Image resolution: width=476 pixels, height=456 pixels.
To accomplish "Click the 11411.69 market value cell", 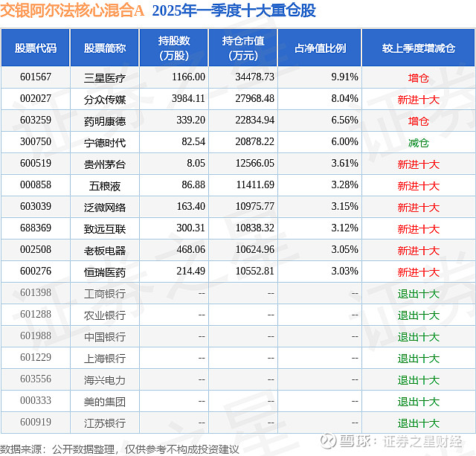I will 255,185.
